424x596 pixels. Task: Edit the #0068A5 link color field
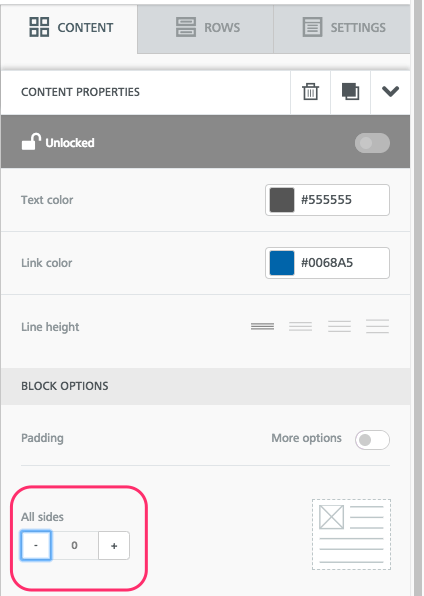coord(327,263)
